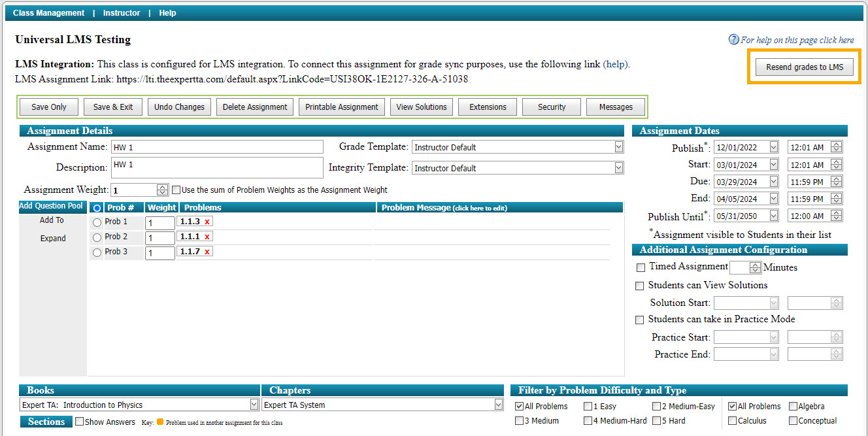Click the help question mark icon
Viewport: 868px width, 436px height.
click(732, 40)
